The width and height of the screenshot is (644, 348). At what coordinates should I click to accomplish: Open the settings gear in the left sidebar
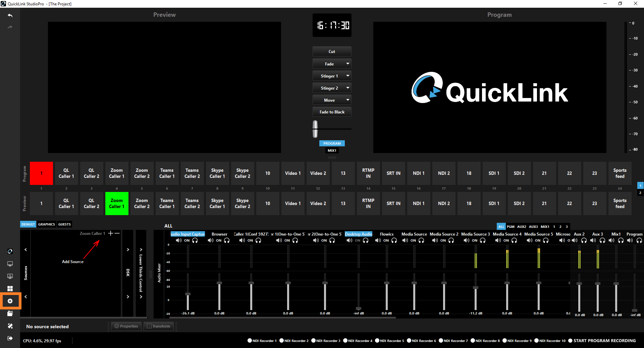point(10,301)
